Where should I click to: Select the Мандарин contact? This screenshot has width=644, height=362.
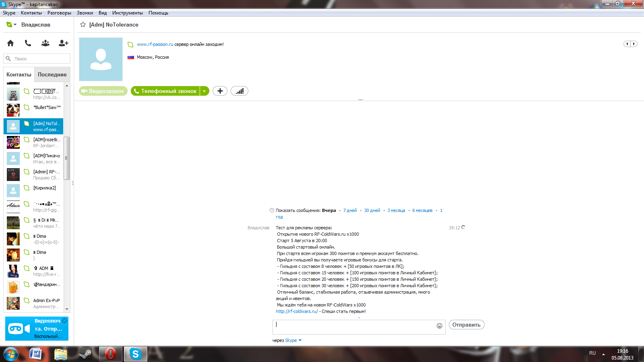(x=33, y=287)
